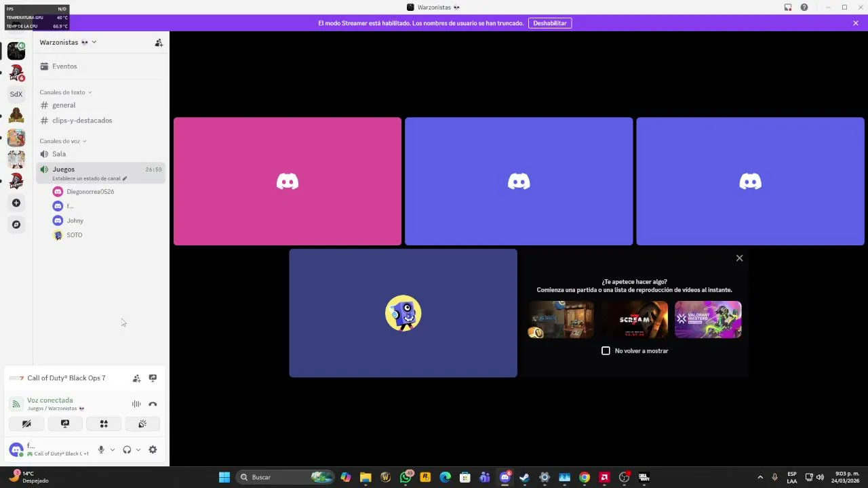Open Eventos calendar entry
The width and height of the screenshot is (868, 488).
click(100, 66)
